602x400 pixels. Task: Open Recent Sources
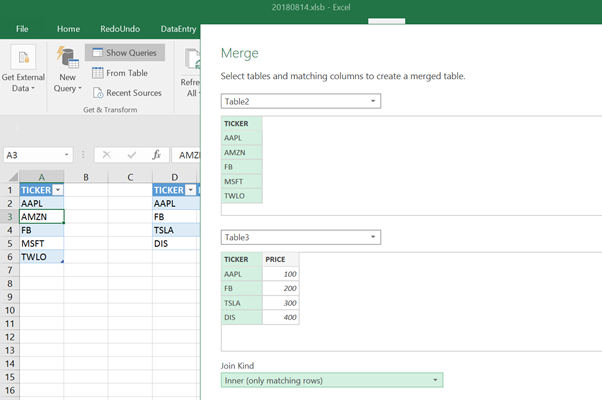point(127,93)
